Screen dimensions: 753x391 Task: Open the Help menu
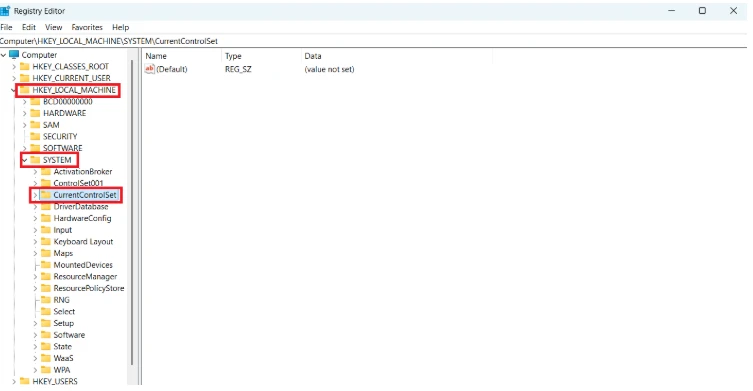tap(121, 27)
